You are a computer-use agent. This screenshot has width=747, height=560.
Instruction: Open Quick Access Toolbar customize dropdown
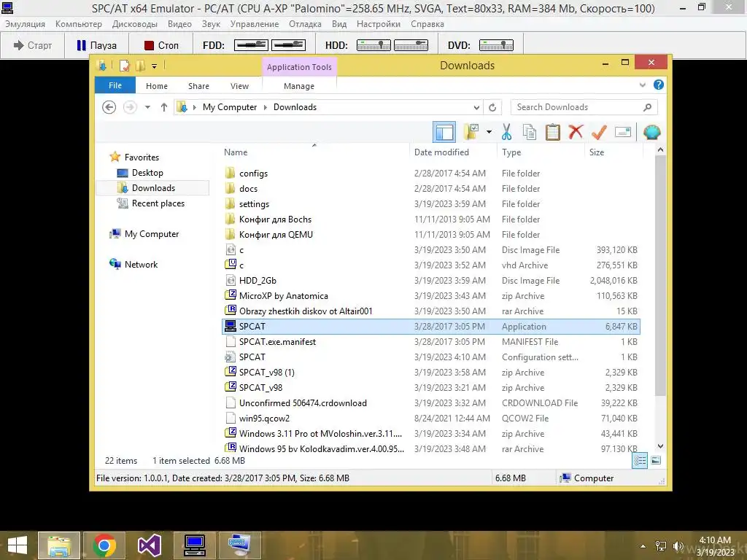(155, 66)
